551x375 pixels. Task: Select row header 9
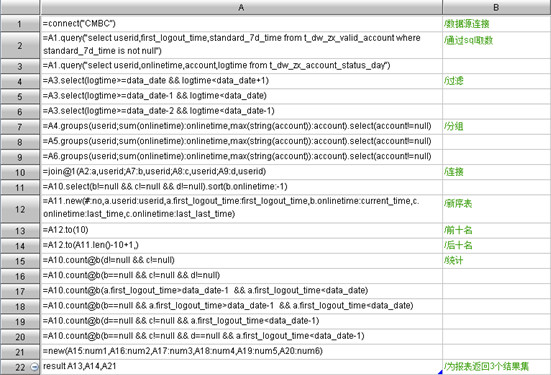20,157
